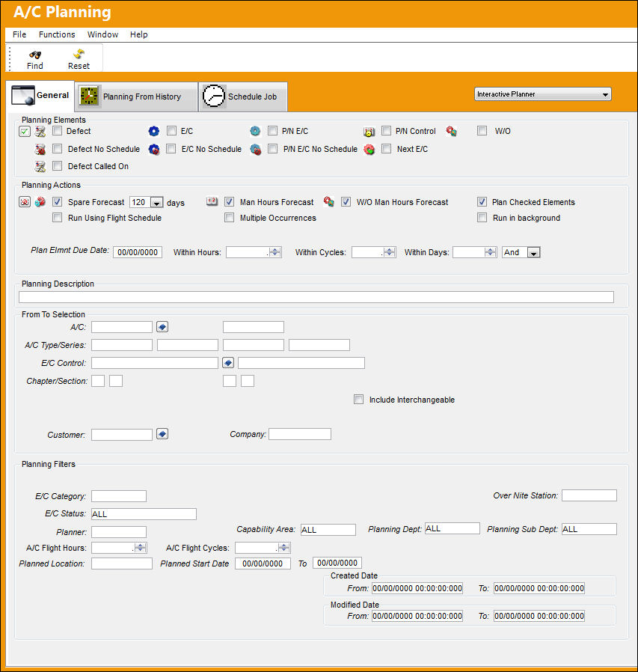Open the Functions menu
638x672 pixels.
(57, 34)
